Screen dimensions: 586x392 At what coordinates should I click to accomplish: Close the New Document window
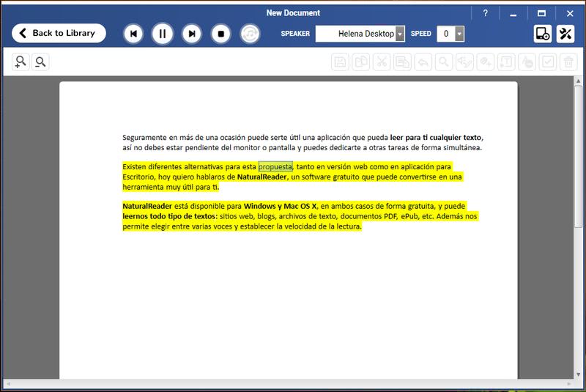570,13
